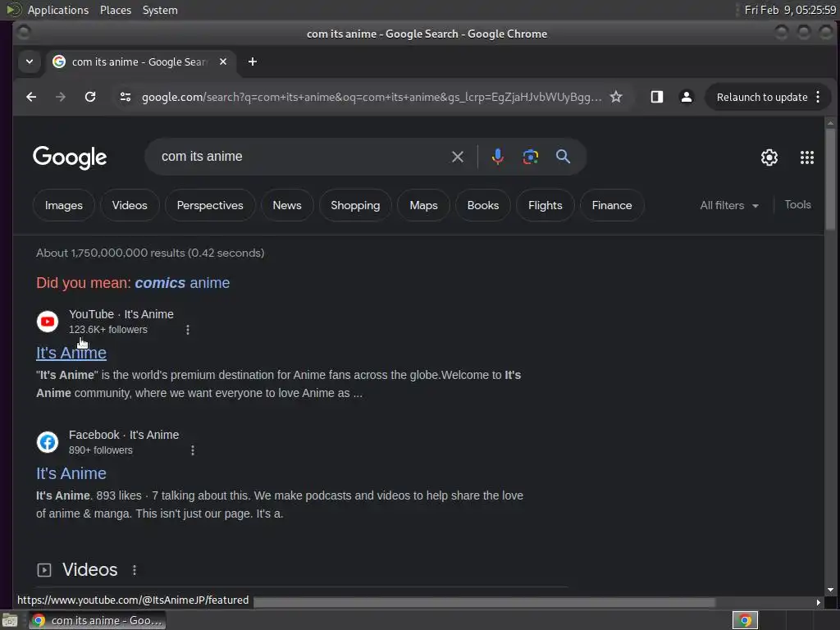Open the Places menu
Viewport: 840px width, 630px height.
tap(116, 10)
